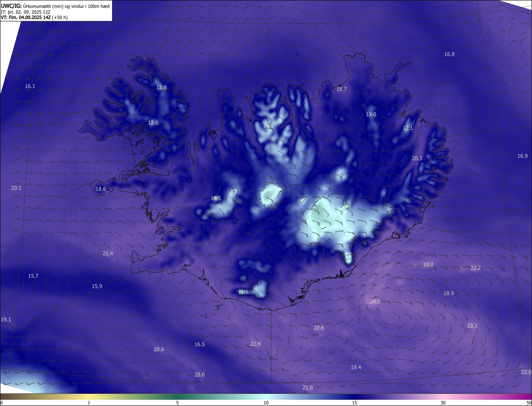Select the 12.1 value label

[x=408, y=128]
